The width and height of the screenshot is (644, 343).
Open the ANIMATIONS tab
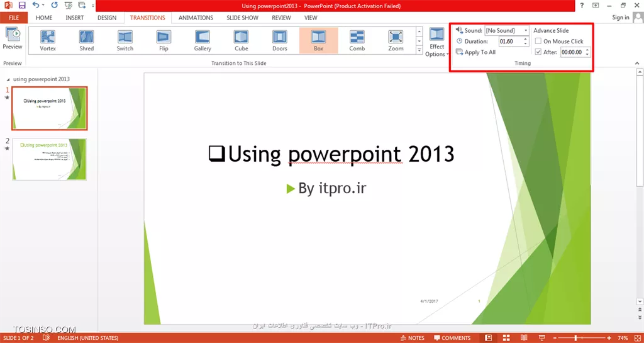point(196,18)
